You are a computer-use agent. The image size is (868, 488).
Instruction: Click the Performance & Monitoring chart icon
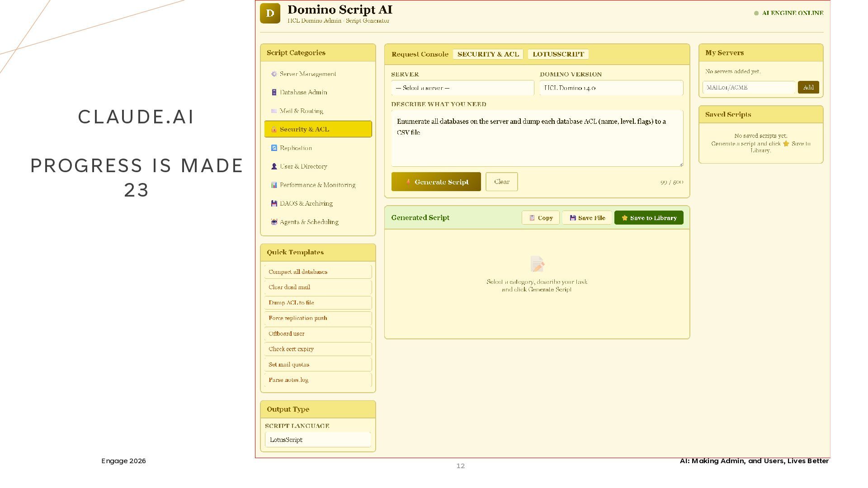click(274, 185)
